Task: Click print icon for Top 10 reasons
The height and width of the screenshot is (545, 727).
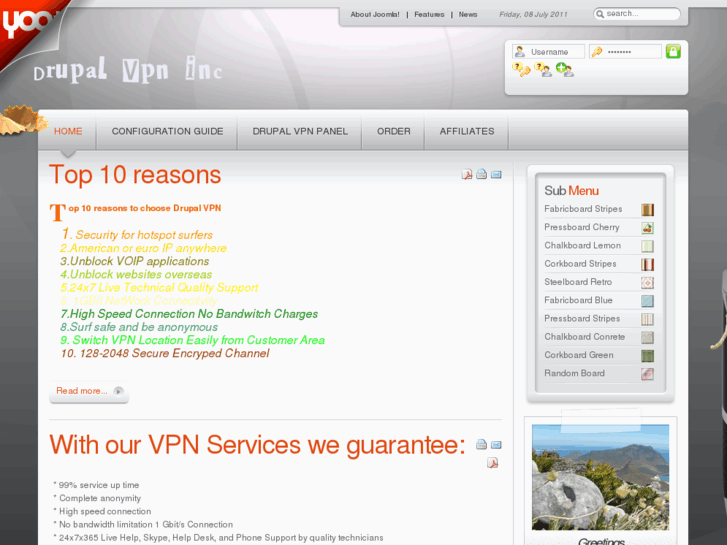Action: [x=481, y=174]
